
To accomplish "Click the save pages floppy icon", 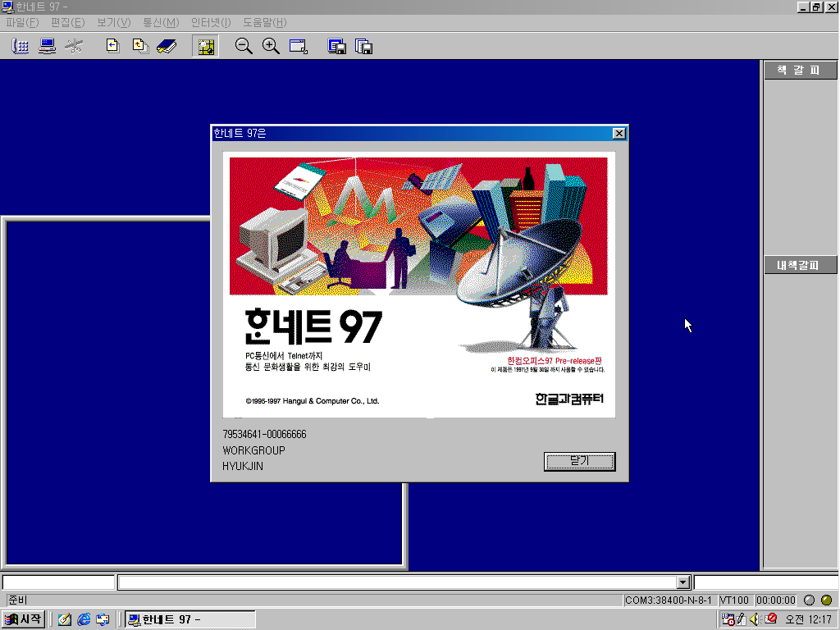I will pyautogui.click(x=363, y=47).
